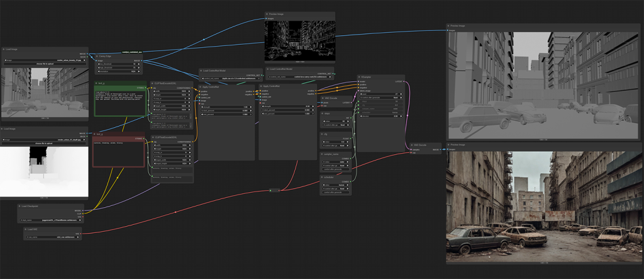Image resolution: width=644 pixels, height=279 pixels.
Task: Click choose file to upload under canny image
Action: (45, 65)
